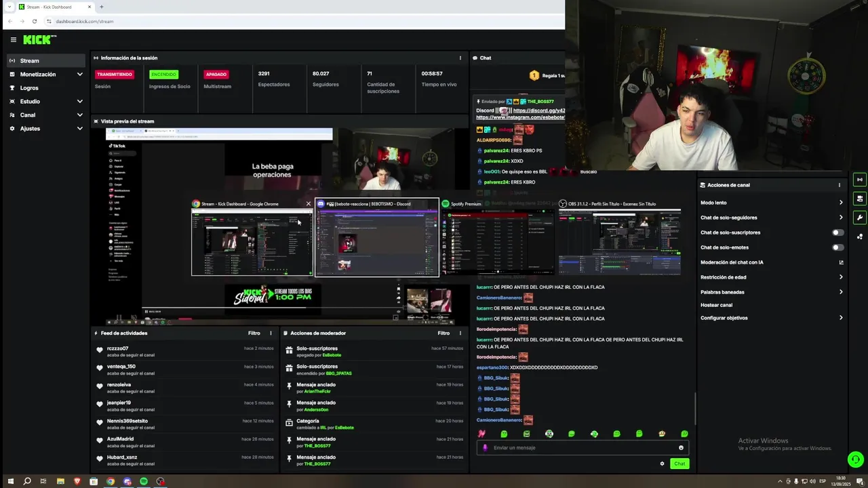This screenshot has height=488, width=868.
Task: Open a new browser tab
Action: [102, 7]
